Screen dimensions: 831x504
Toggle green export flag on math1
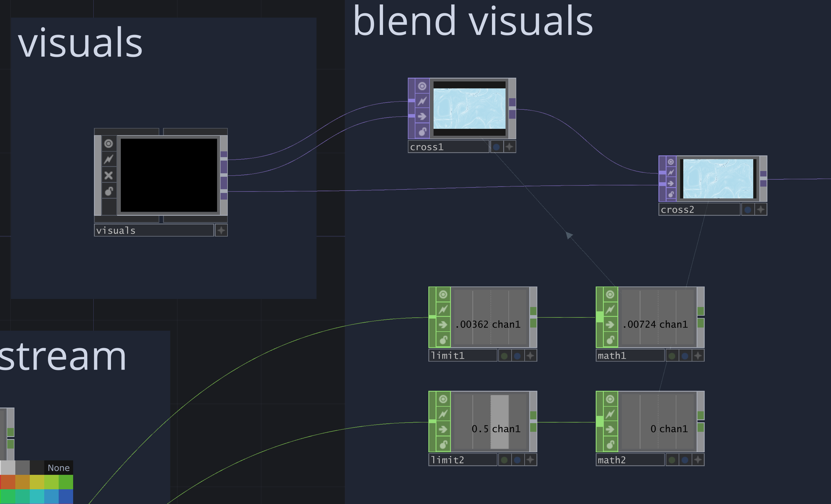click(671, 356)
